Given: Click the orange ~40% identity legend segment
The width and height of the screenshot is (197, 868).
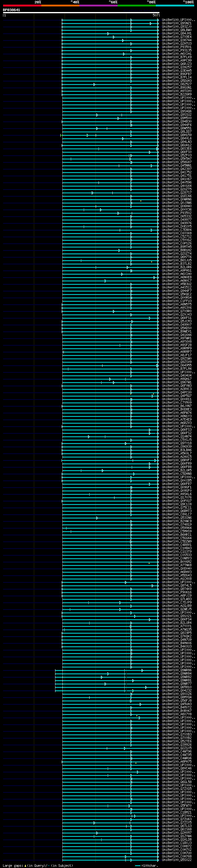Looking at the screenshot, I should (60, 6).
